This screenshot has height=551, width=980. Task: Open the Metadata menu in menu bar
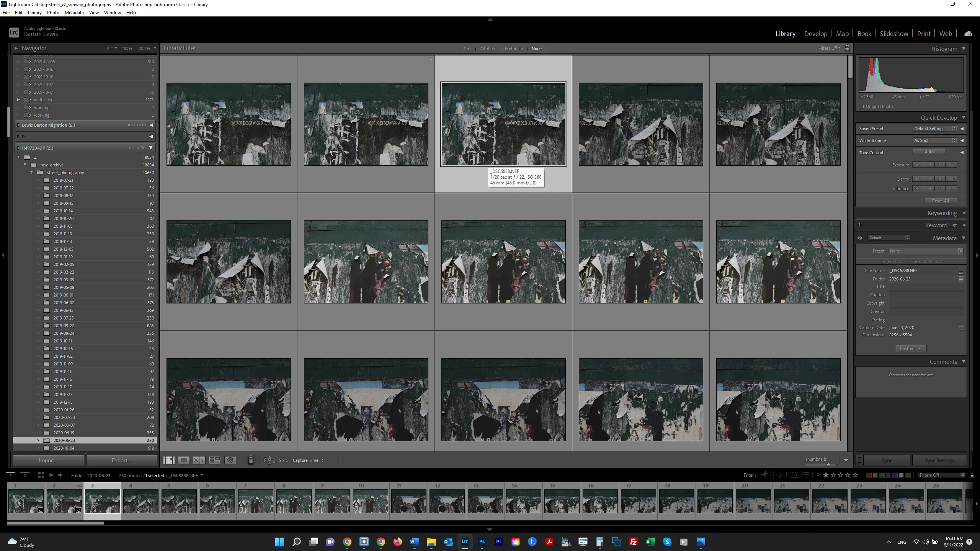(x=74, y=13)
